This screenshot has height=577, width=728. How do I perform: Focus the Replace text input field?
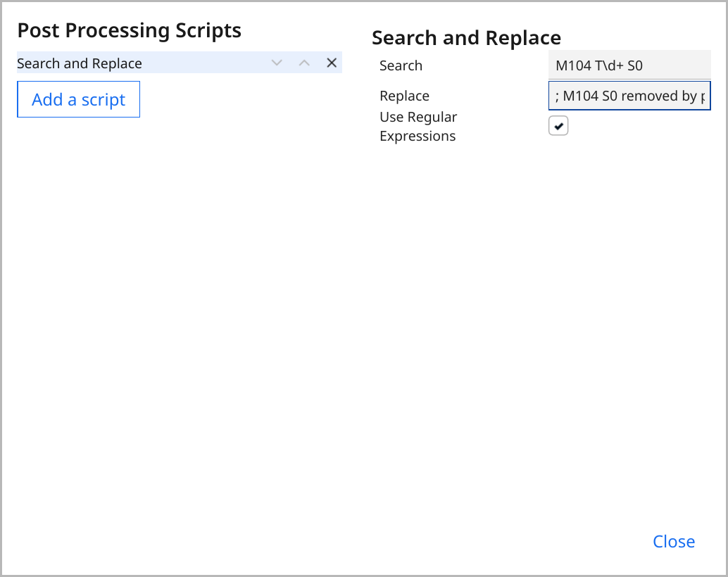pos(629,96)
